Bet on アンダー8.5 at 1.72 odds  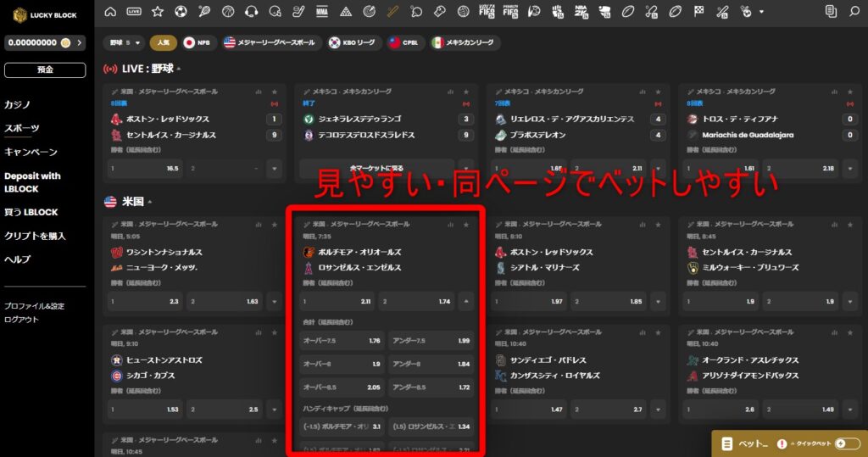[431, 387]
